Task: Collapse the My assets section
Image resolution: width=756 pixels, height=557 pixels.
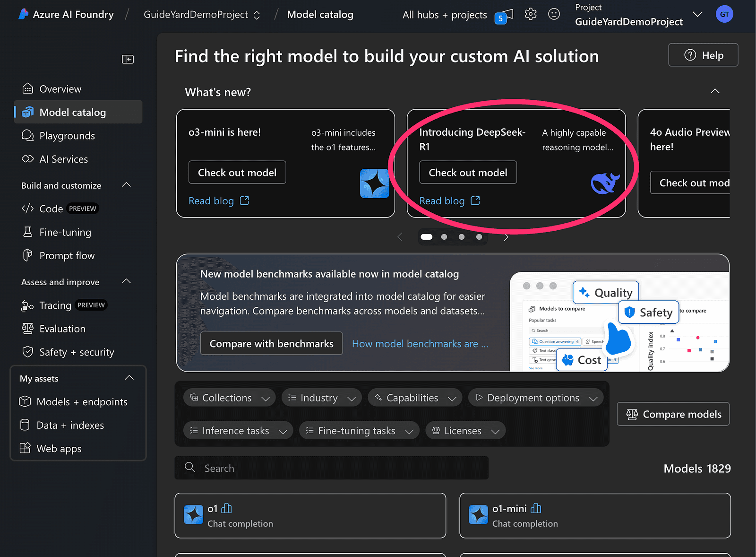Action: pyautogui.click(x=129, y=378)
